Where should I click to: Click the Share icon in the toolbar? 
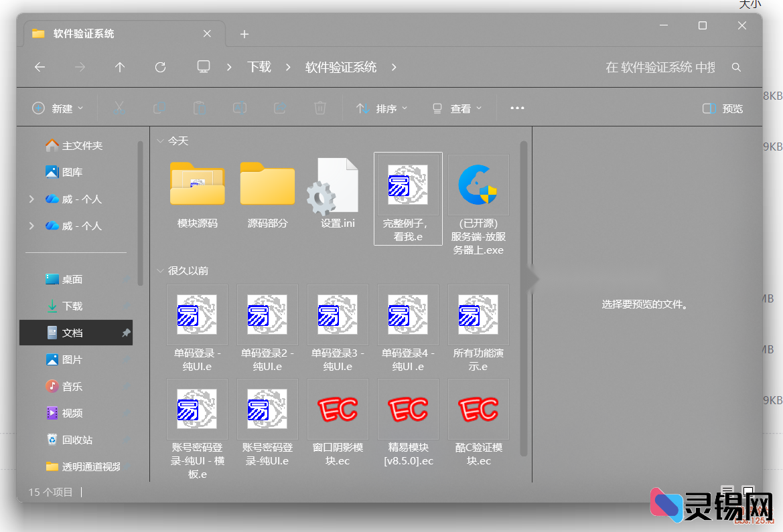tap(279, 108)
